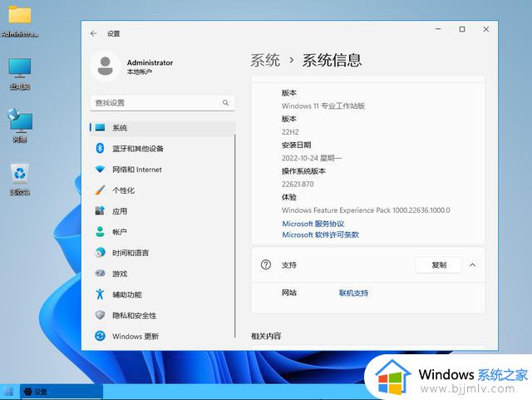Click the 复制 button in 支持 section

[x=439, y=264]
